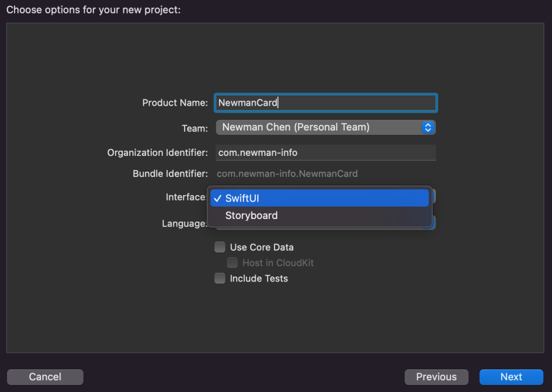Click the "Choose options for your new project" heading
552x392 pixels.
[x=93, y=10]
